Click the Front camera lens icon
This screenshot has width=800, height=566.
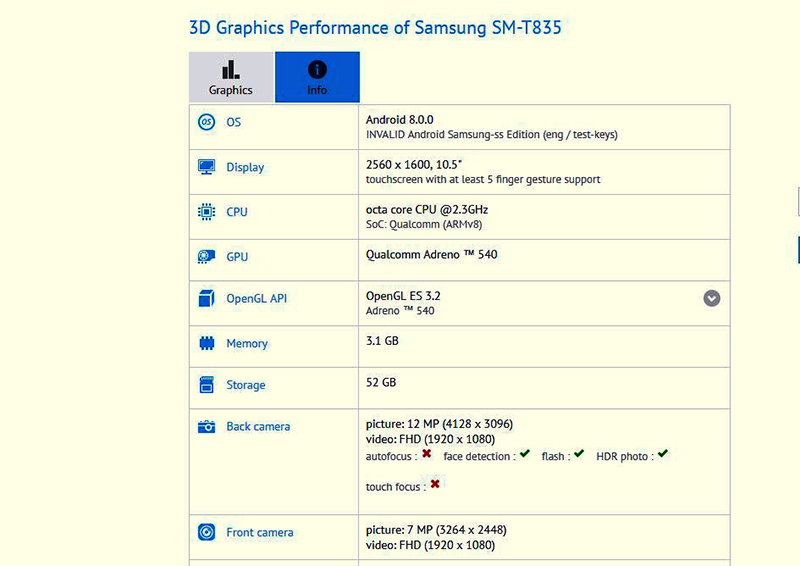pyautogui.click(x=207, y=532)
